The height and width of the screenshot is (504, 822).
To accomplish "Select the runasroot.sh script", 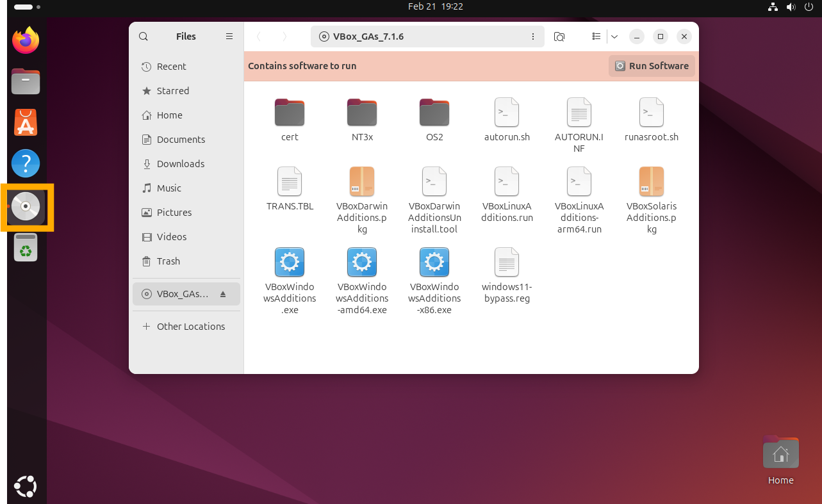I will (x=652, y=120).
